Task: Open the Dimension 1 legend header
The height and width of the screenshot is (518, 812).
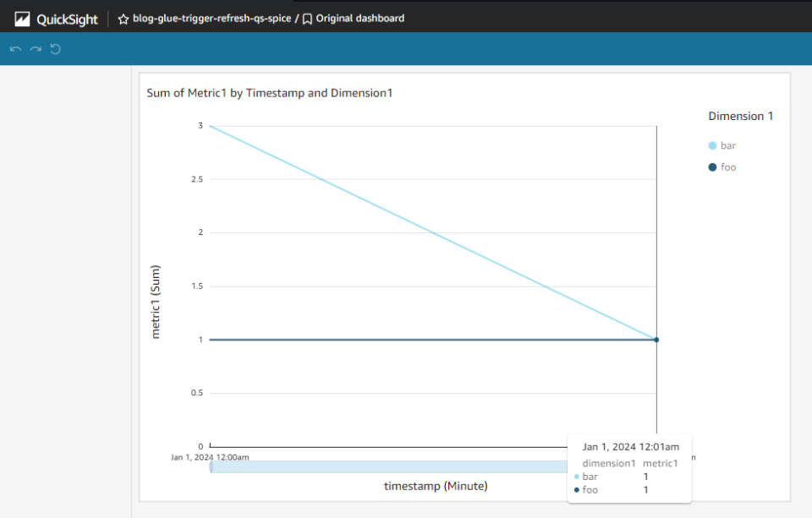Action: 741,116
